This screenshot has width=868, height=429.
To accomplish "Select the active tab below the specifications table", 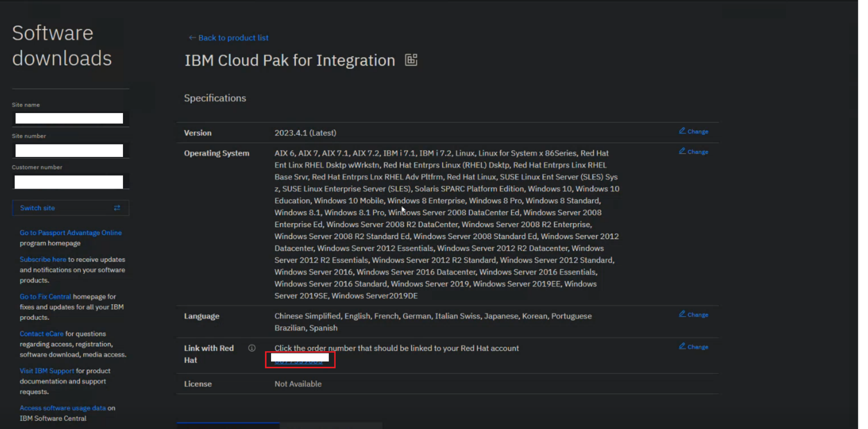I will coord(228,425).
